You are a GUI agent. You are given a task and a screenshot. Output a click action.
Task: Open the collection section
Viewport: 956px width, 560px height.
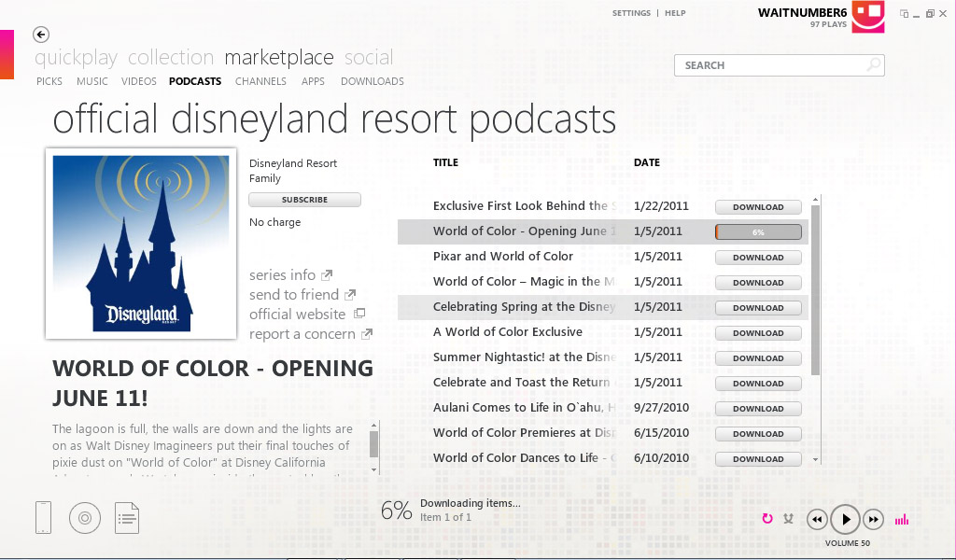point(171,57)
